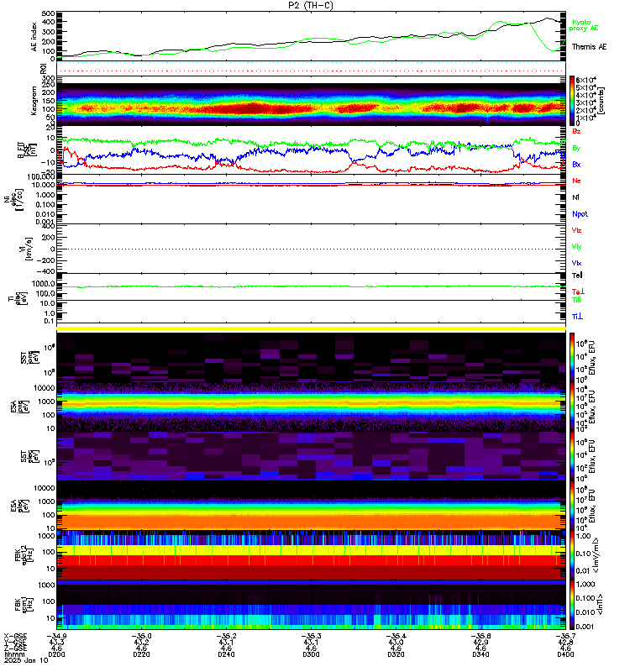Click the X-GSE value '-35.2'
This screenshot has height=672, width=630.
coord(226,636)
